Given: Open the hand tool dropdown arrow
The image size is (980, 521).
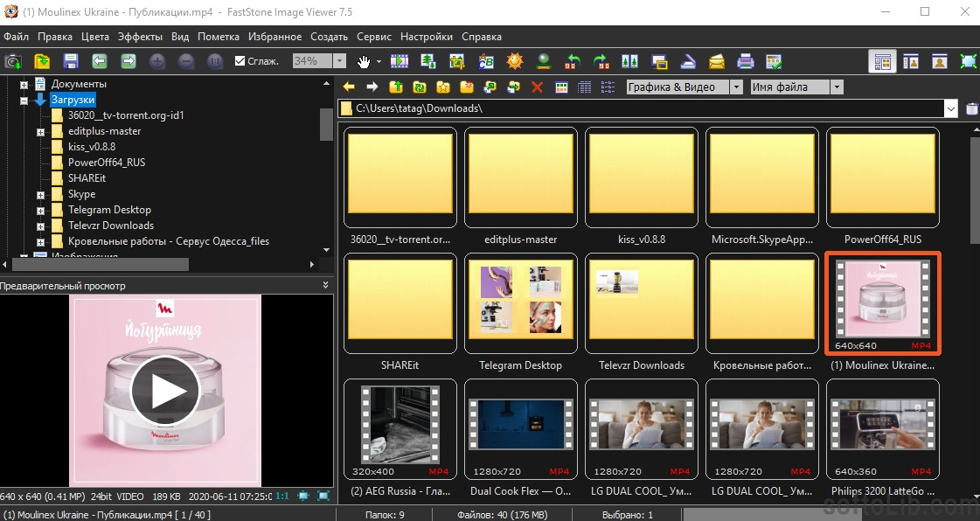Looking at the screenshot, I should [379, 61].
